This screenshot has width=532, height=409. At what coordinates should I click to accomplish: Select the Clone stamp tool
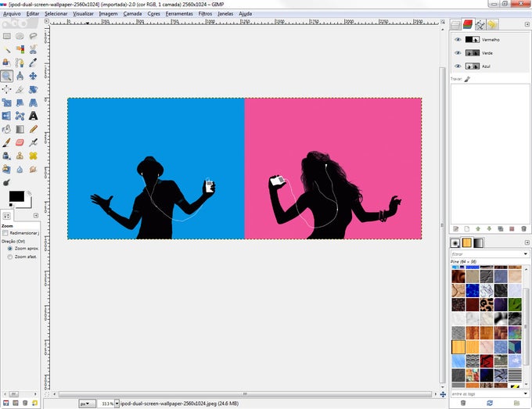click(x=20, y=156)
